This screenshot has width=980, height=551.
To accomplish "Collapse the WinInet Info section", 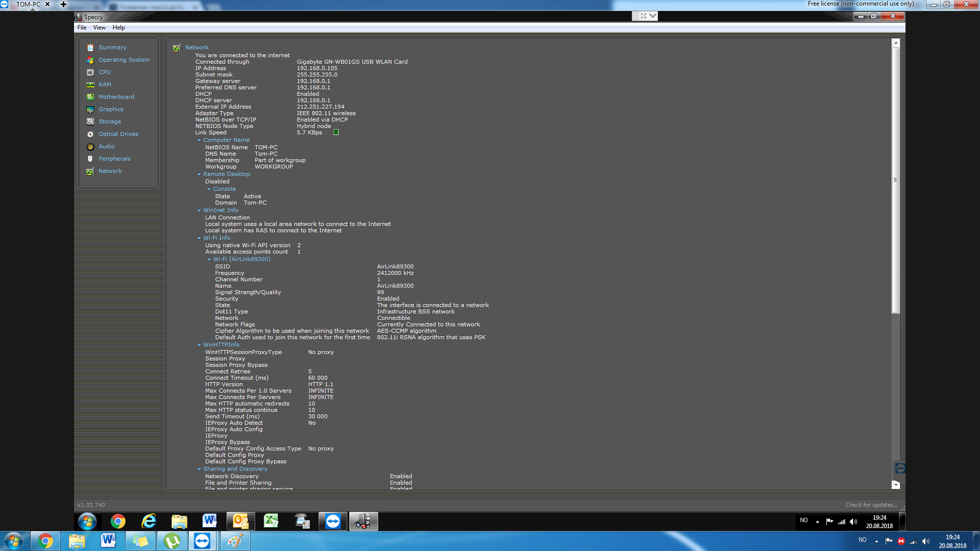I will [199, 211].
